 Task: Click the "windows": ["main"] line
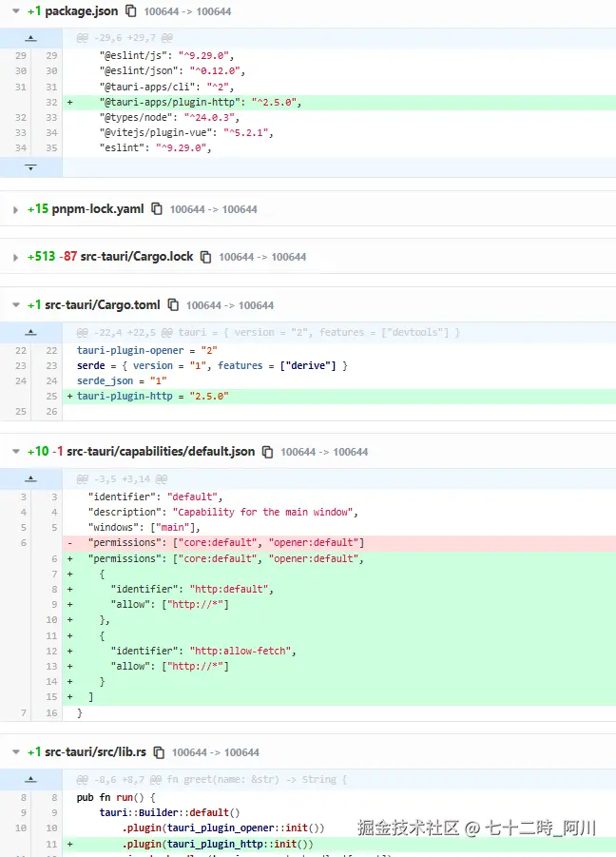[339, 528]
